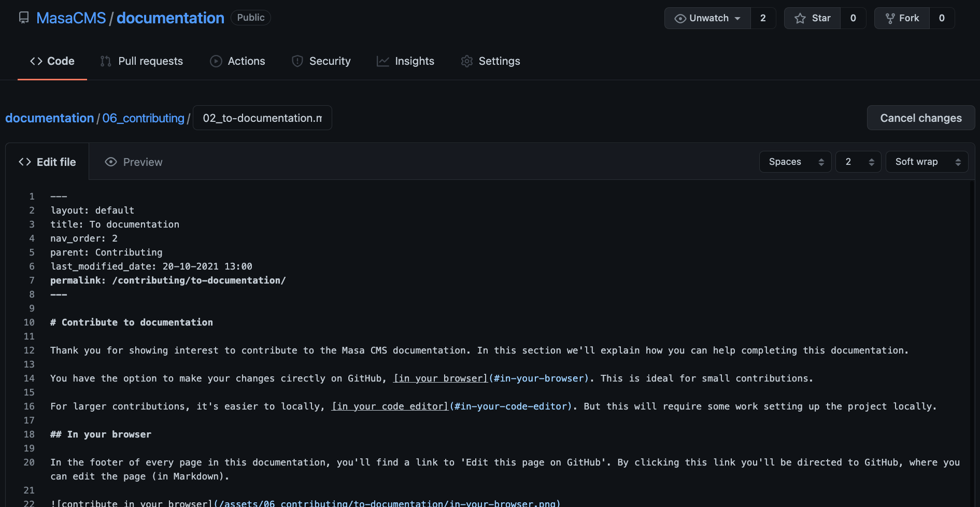Click the Unwatch button
Viewport: 980px width, 507px height.
tap(707, 18)
